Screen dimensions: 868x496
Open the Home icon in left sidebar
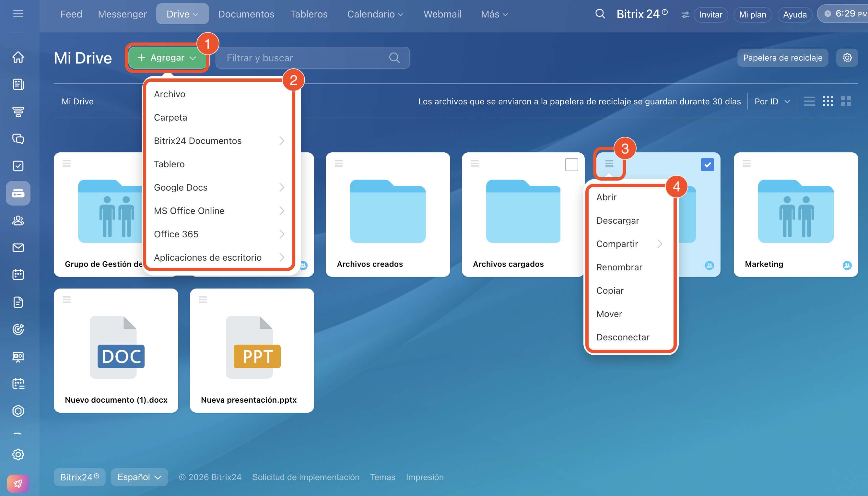pos(18,57)
